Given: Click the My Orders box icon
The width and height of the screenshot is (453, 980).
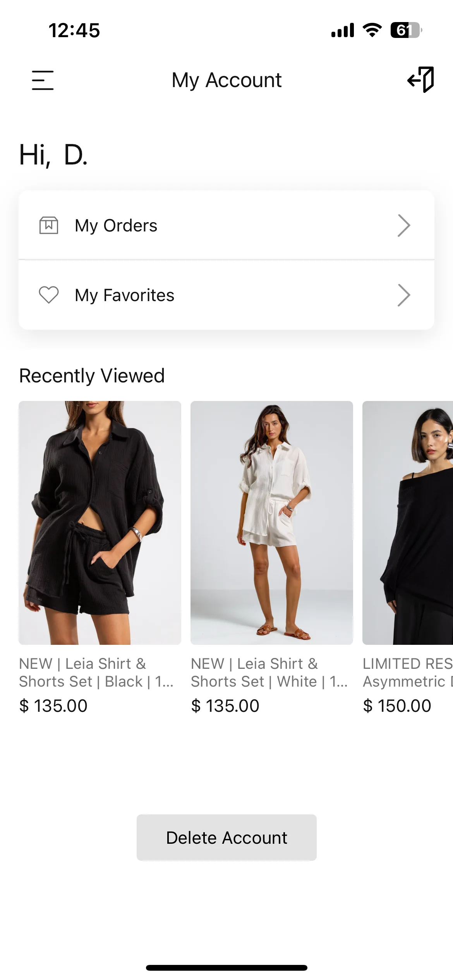Looking at the screenshot, I should [x=49, y=225].
